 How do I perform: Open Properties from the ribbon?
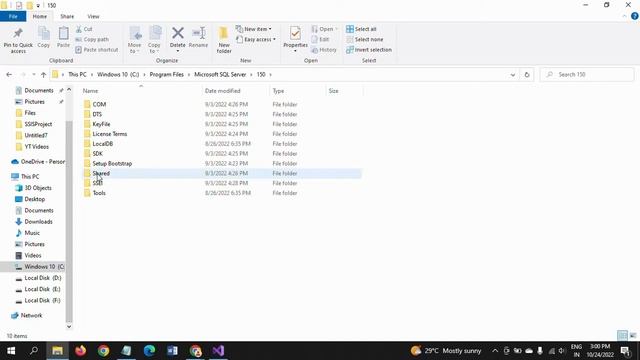295,39
